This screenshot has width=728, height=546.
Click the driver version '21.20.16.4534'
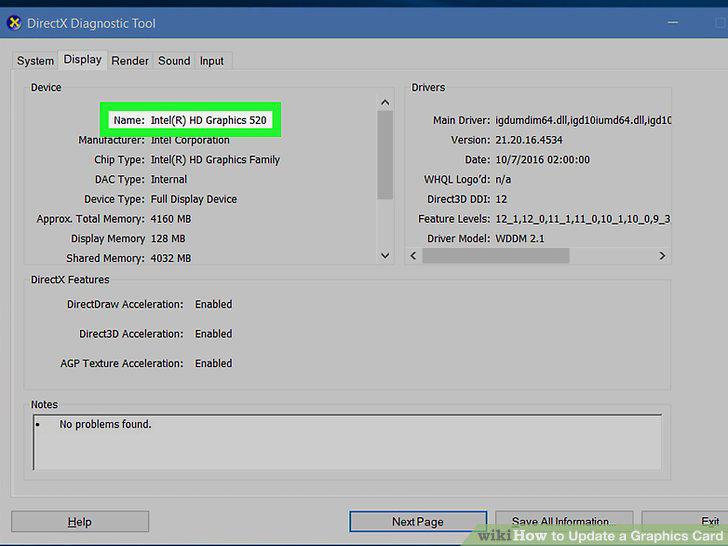(x=529, y=140)
